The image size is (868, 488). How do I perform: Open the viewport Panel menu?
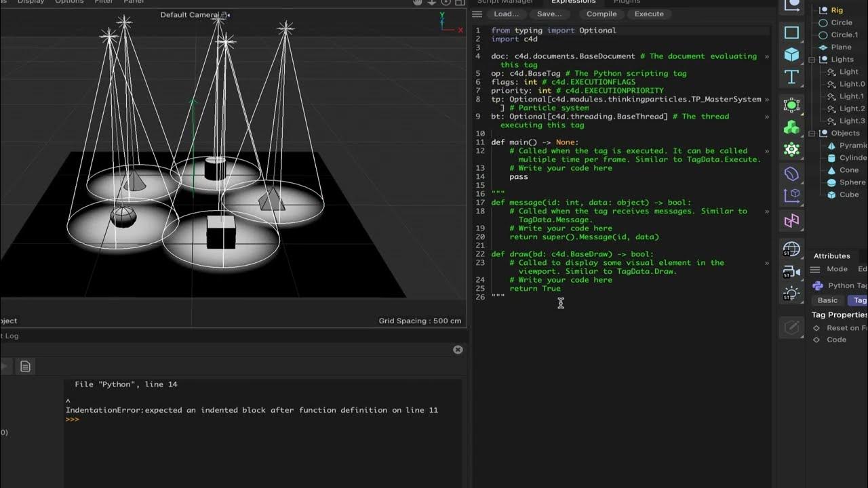click(x=134, y=2)
